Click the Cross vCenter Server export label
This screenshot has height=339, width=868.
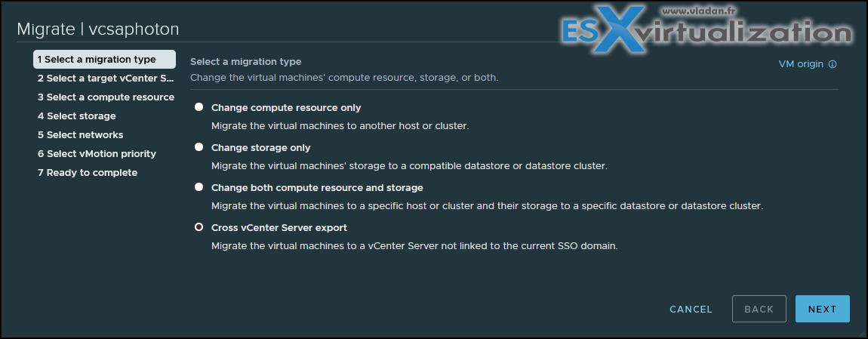(279, 228)
